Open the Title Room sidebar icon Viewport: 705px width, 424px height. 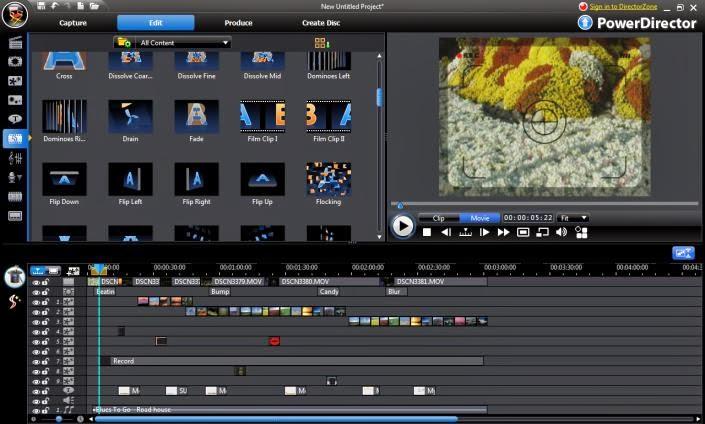click(15, 119)
